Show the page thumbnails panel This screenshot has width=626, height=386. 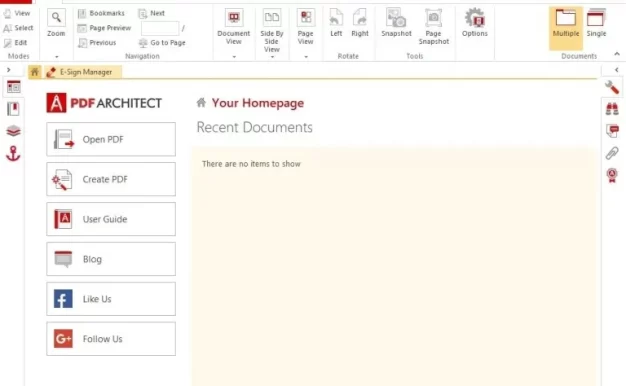click(x=14, y=87)
